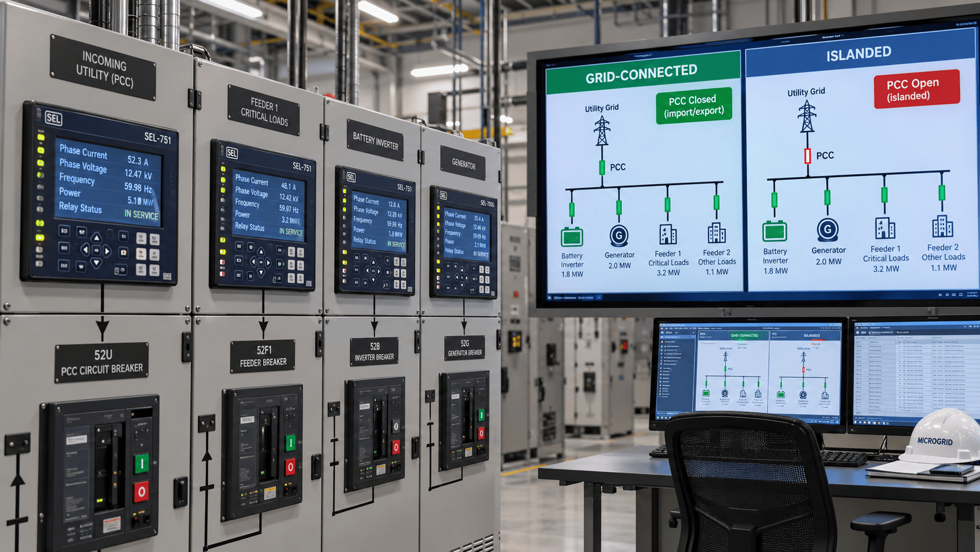Push the red O button on the 52B inverter breaker
Viewport: 980px width, 552px height.
click(396, 448)
